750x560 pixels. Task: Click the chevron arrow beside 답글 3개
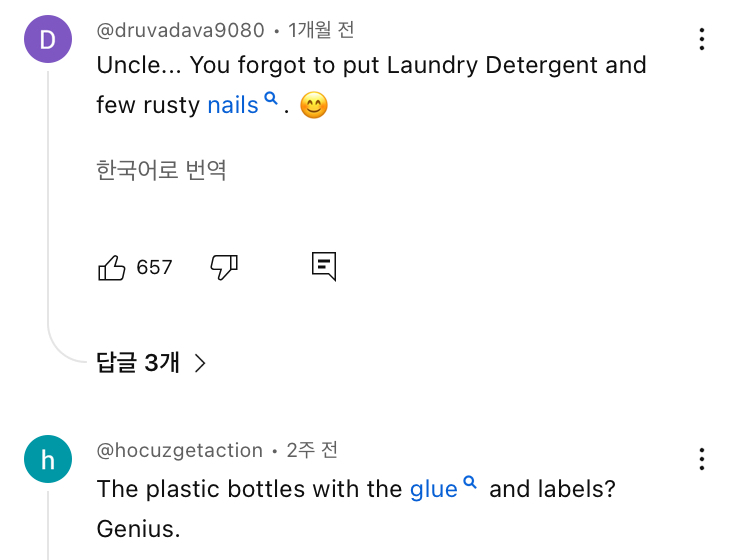(200, 363)
